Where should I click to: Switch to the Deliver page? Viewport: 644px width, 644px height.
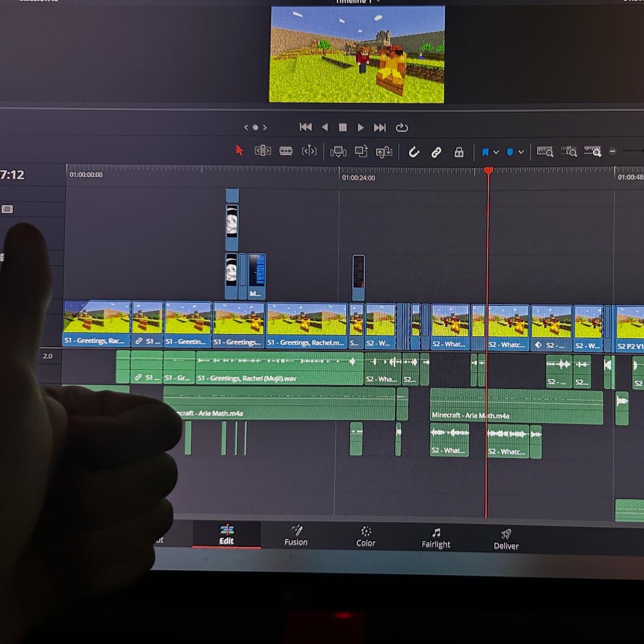pyautogui.click(x=506, y=540)
